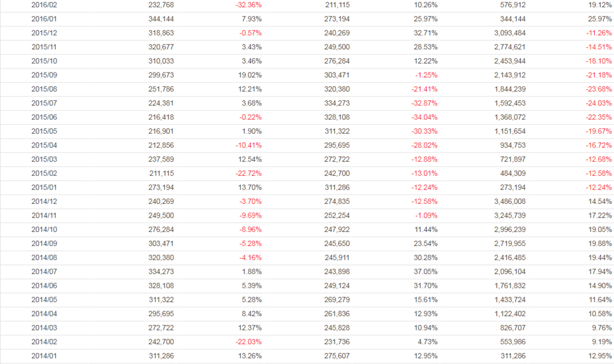Image resolution: width=614 pixels, height=364 pixels.
Task: Select the red -11.26% cell
Action: (600, 33)
